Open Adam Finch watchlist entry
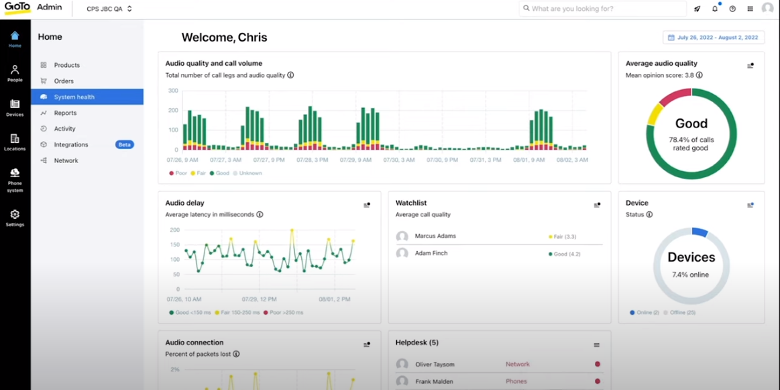Image resolution: width=780 pixels, height=390 pixels. (x=499, y=253)
